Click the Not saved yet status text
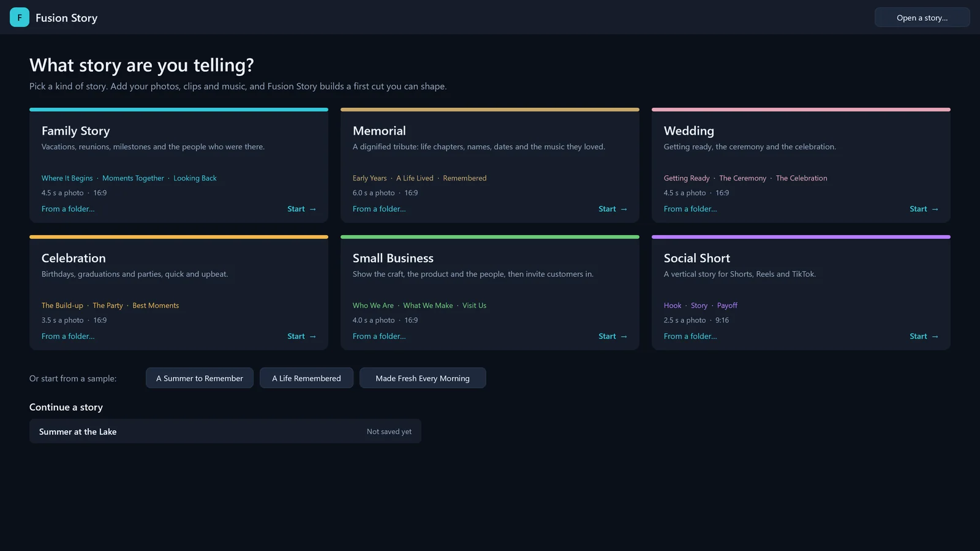Viewport: 980px width, 551px height. click(389, 432)
